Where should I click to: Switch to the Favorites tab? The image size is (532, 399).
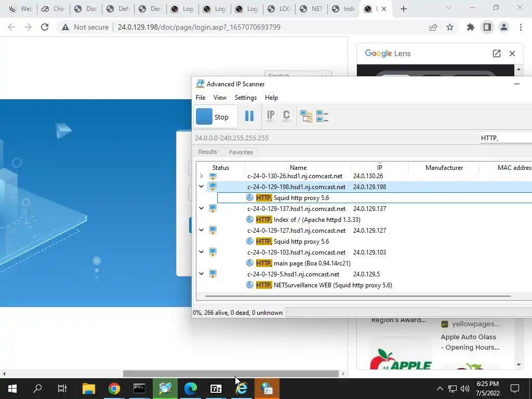(x=241, y=152)
